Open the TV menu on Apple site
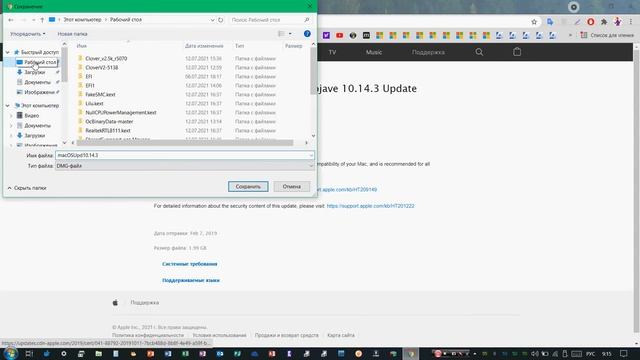This screenshot has height=360, width=640. (x=332, y=52)
